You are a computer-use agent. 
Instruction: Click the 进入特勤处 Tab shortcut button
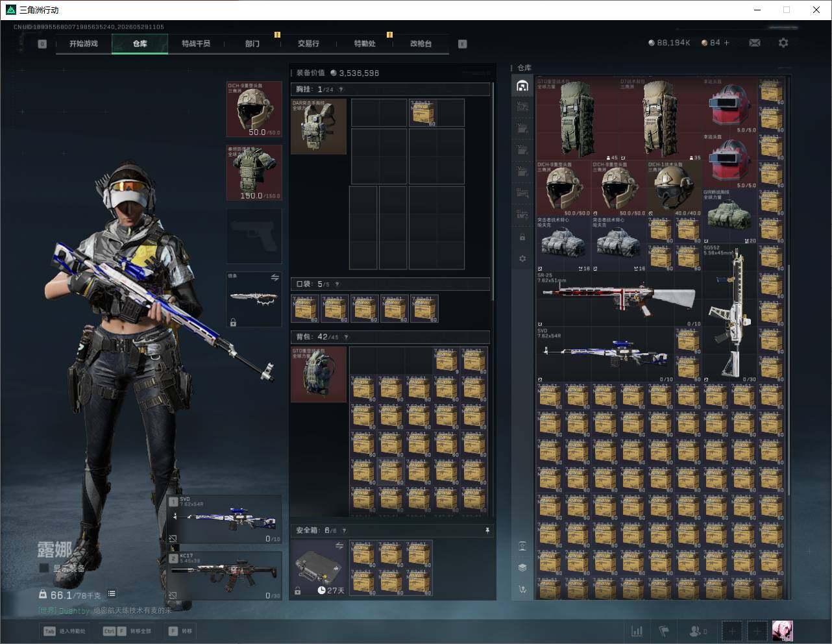point(64,631)
